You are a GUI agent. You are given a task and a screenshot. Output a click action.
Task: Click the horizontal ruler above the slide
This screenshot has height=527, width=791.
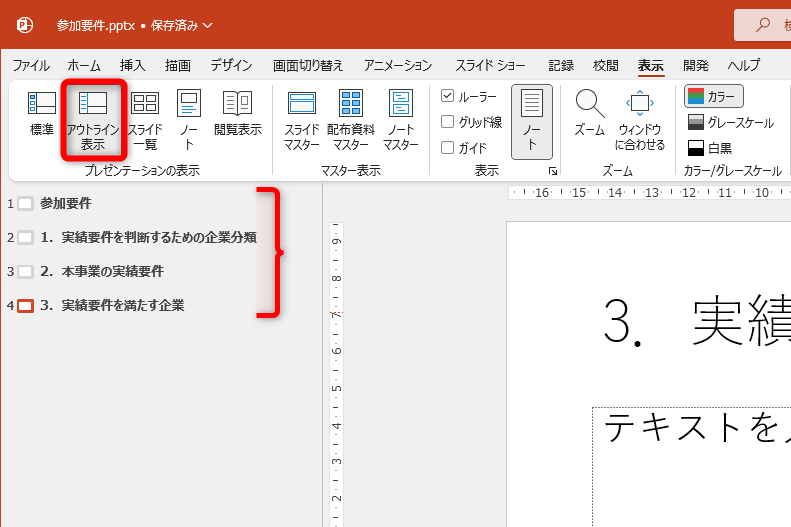649,193
